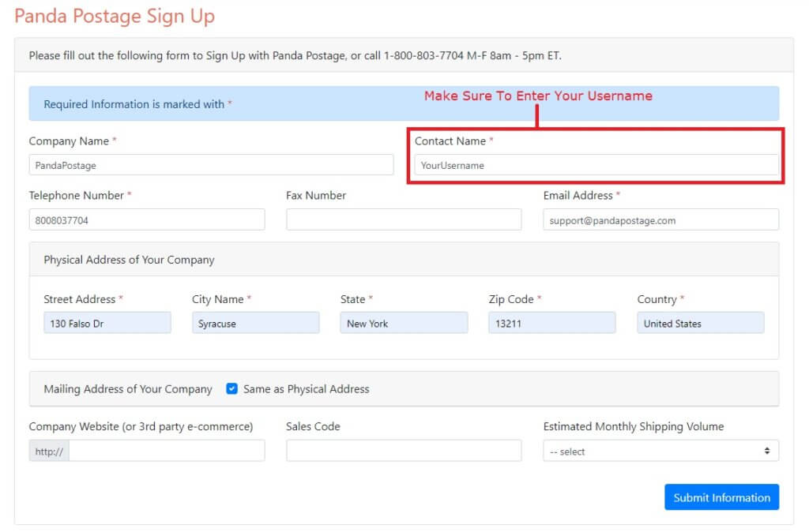Click the empty Fax Number field
Screen dimensions: 809x532
click(404, 220)
